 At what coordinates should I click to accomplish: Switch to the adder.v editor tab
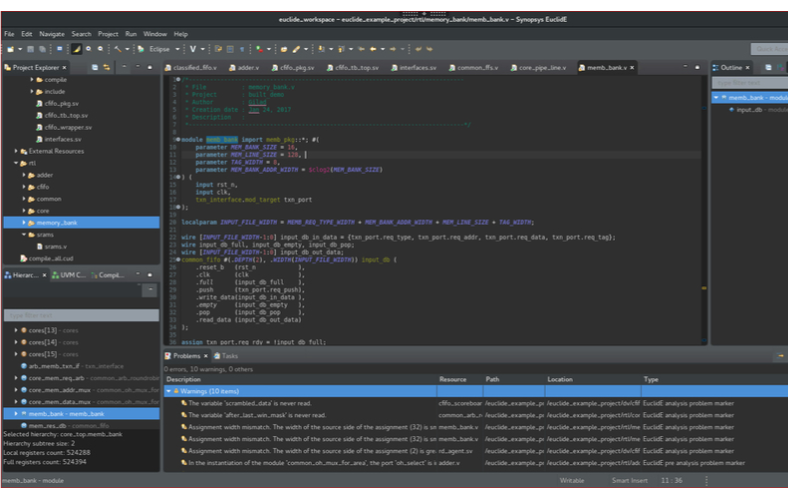coord(244,67)
